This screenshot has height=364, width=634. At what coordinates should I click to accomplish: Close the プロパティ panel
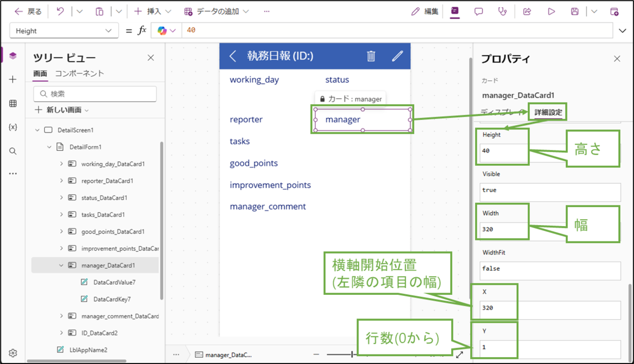tap(617, 59)
